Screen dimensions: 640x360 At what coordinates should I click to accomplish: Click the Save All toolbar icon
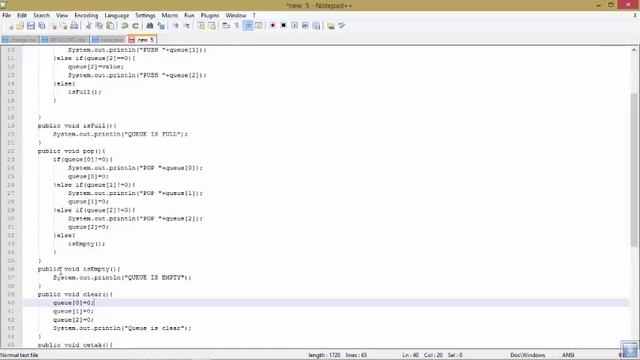(x=42, y=26)
